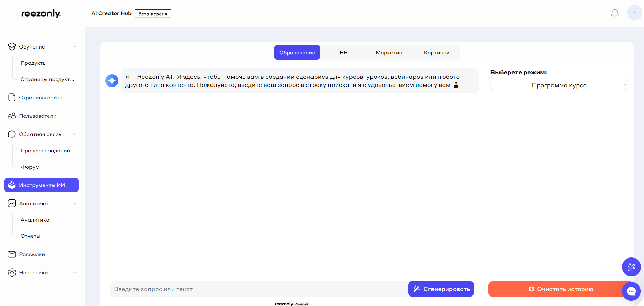Open the user avatar profile

(x=635, y=13)
